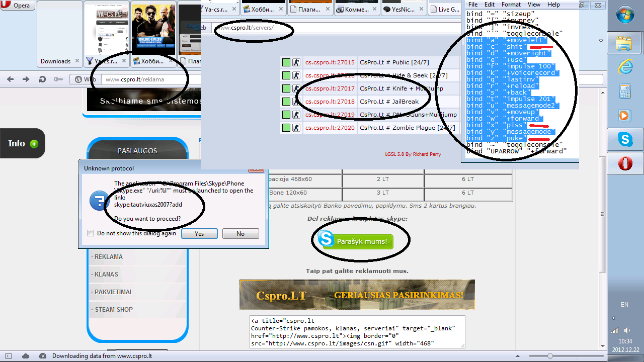The height and width of the screenshot is (362, 644).
Task: Open the tab bar dropdown arrow
Action: [601, 41]
